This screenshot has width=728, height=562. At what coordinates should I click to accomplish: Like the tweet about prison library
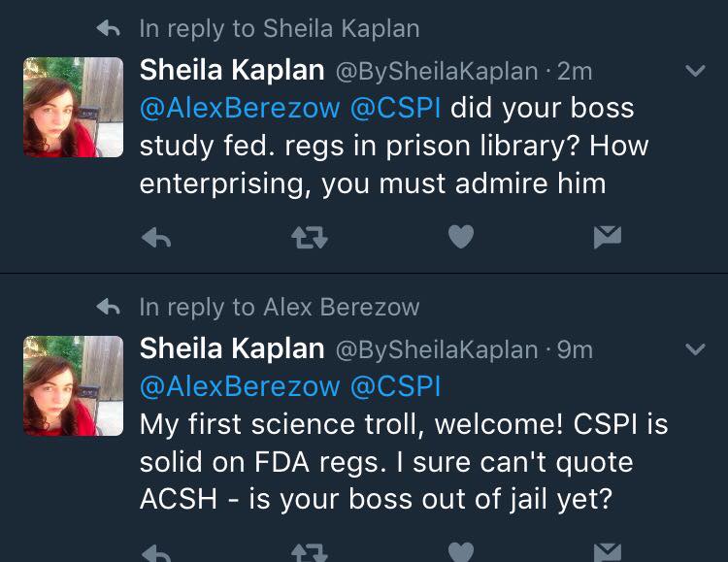(x=461, y=237)
